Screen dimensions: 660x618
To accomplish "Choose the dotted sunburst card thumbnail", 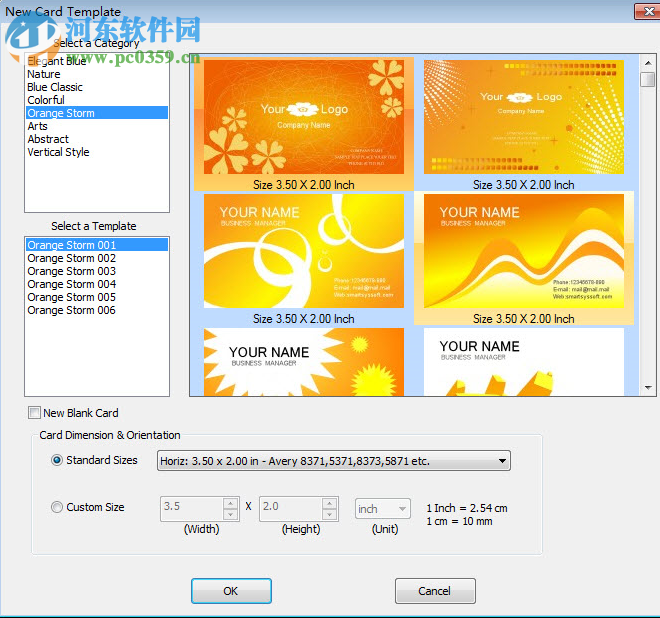I will tap(524, 117).
